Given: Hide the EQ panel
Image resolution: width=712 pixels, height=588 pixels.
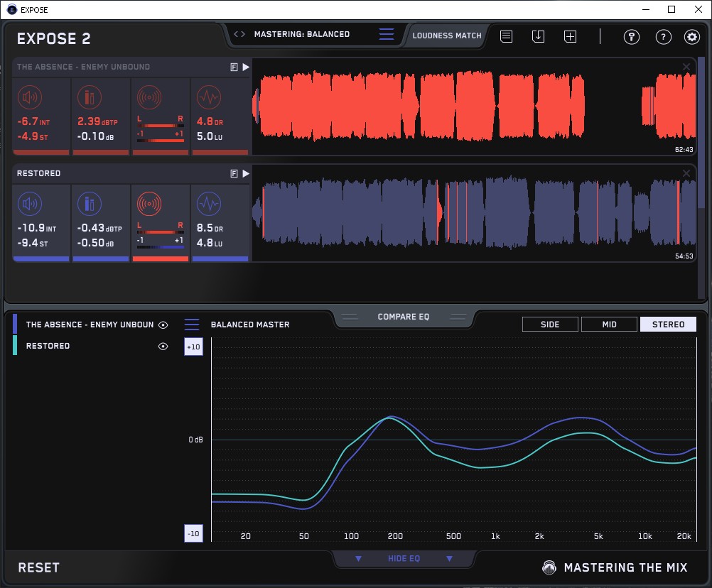Looking at the screenshot, I should pyautogui.click(x=404, y=558).
